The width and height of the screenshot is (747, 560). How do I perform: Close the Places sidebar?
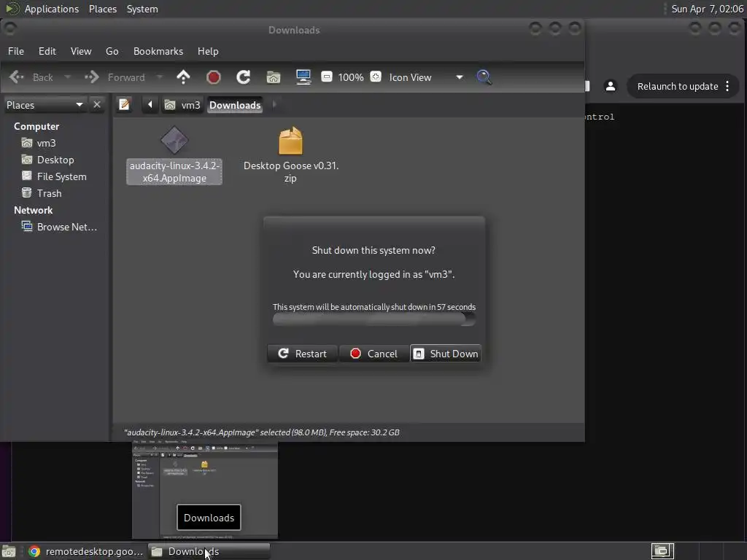97,104
